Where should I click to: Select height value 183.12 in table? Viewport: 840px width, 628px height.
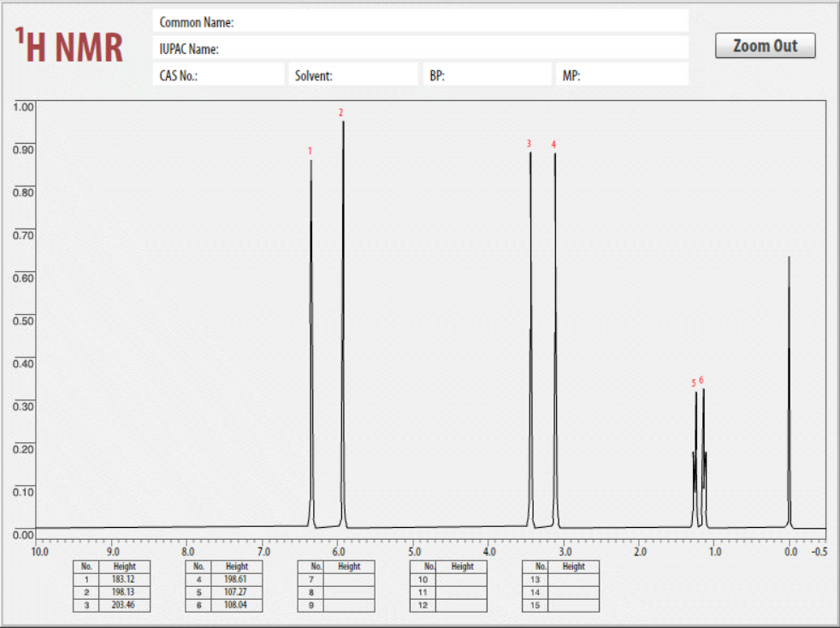(x=124, y=579)
